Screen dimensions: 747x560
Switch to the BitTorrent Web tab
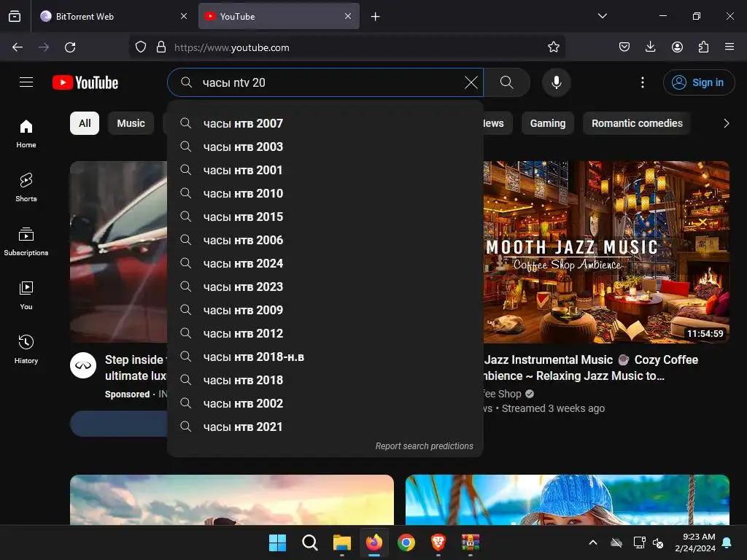(x=114, y=16)
